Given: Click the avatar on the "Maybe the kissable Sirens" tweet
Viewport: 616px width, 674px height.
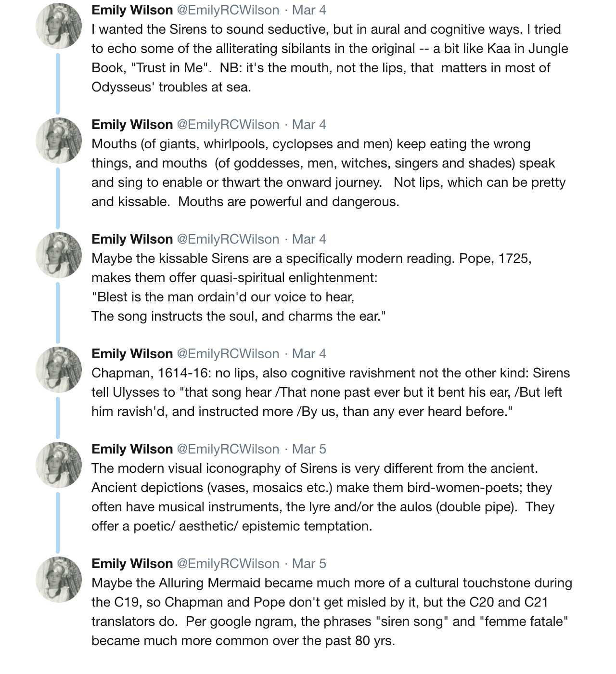Looking at the screenshot, I should coord(59,255).
